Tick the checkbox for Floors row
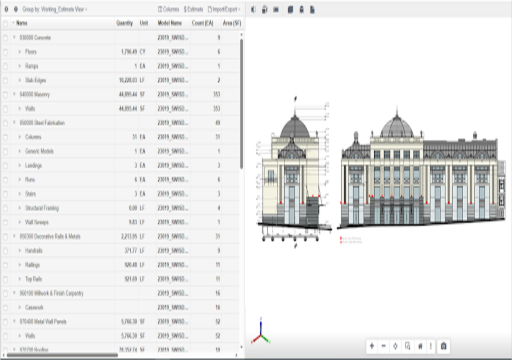This screenshot has height=360, width=512. [5, 52]
